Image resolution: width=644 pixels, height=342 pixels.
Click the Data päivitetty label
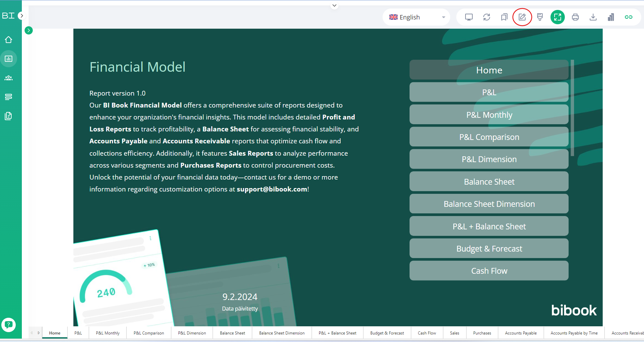(x=240, y=309)
